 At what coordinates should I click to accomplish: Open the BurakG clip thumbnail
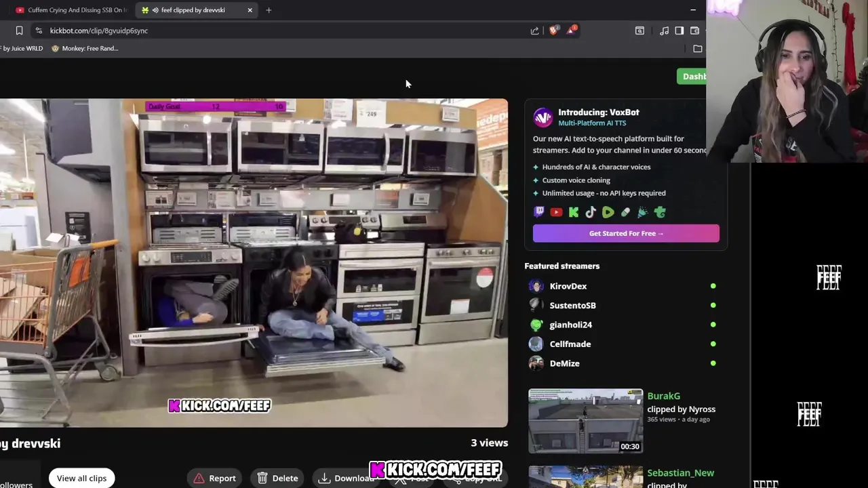pos(585,420)
